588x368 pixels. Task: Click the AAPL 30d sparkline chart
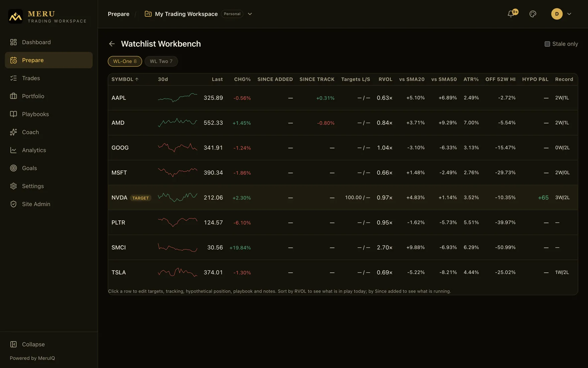point(177,98)
